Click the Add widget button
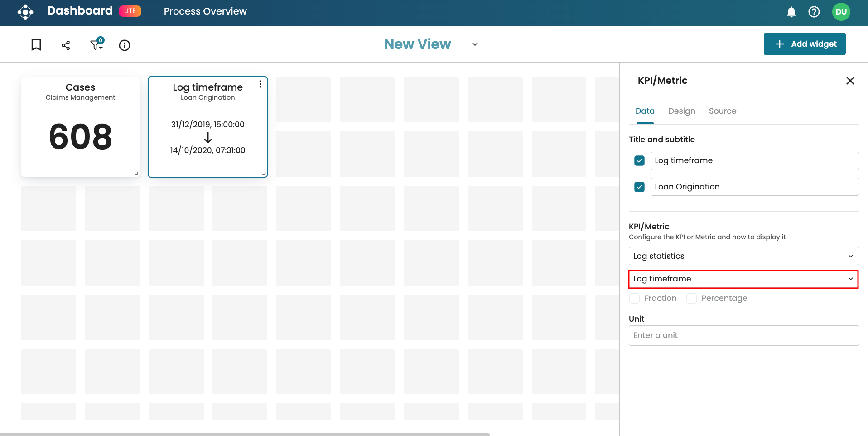Viewport: 868px width, 436px height. tap(804, 44)
